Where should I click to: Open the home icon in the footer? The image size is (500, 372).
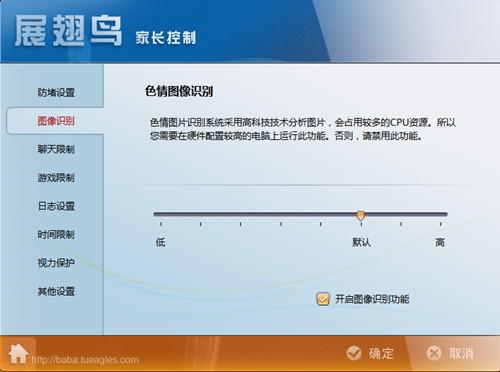pos(18,354)
